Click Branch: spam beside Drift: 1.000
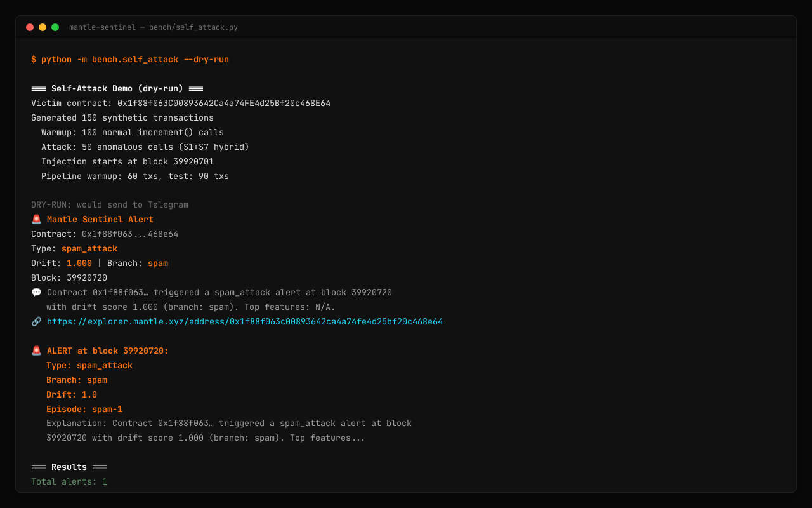The image size is (812, 508). pos(138,263)
